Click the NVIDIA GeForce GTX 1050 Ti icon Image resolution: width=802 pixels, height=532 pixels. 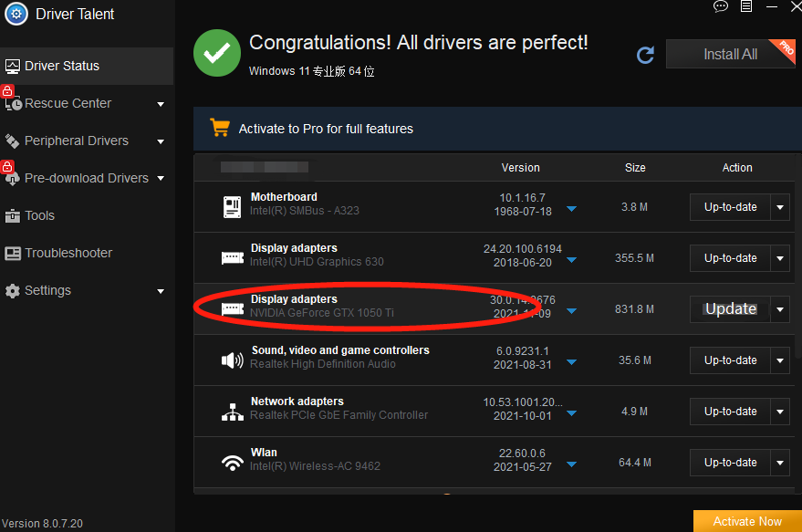click(x=233, y=309)
